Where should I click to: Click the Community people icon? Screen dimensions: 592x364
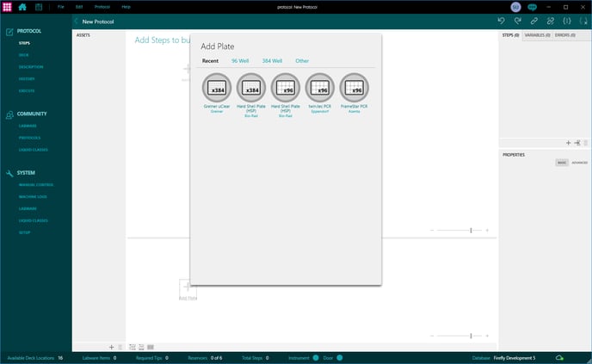coord(9,114)
